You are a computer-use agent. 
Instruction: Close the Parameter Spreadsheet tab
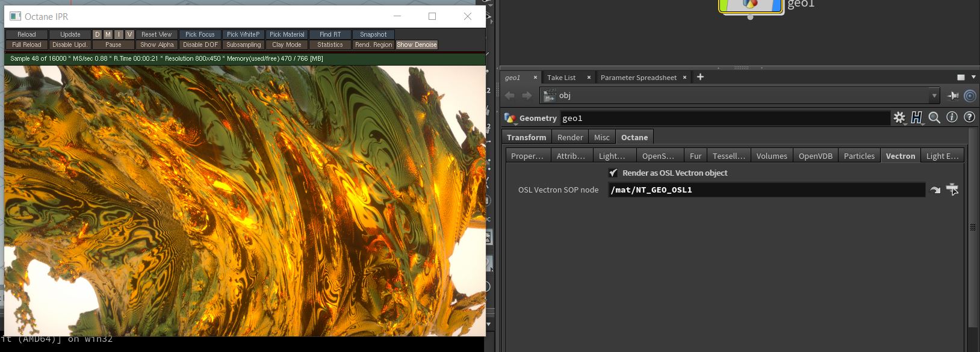[684, 78]
